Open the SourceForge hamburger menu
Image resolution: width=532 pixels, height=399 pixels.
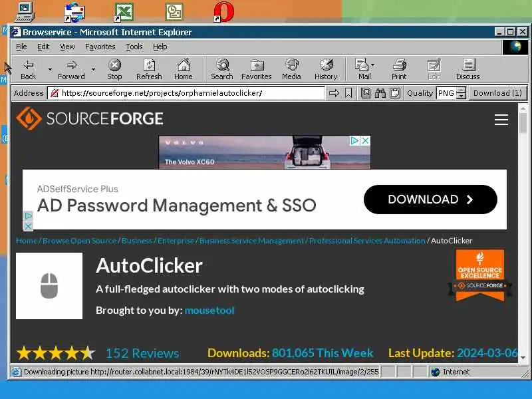501,120
